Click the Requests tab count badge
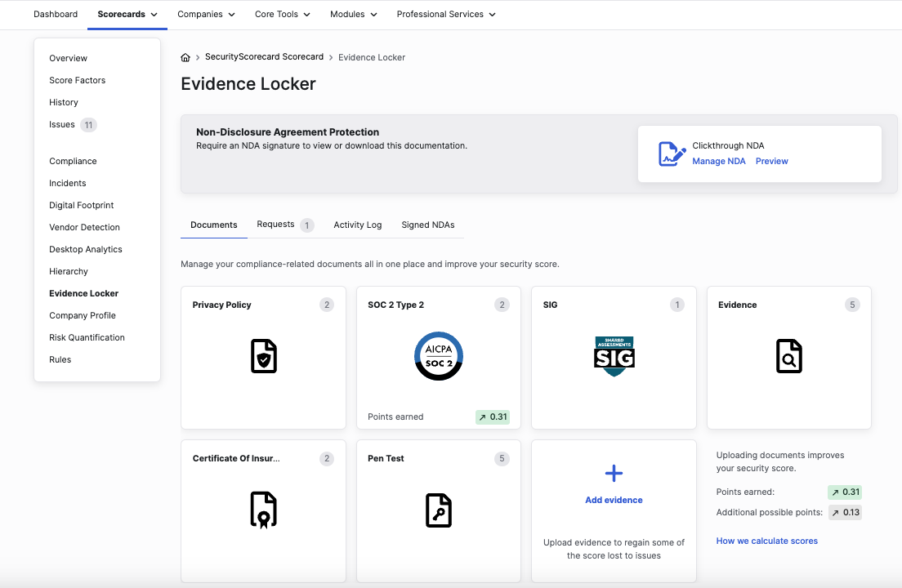The image size is (902, 588). click(x=307, y=225)
